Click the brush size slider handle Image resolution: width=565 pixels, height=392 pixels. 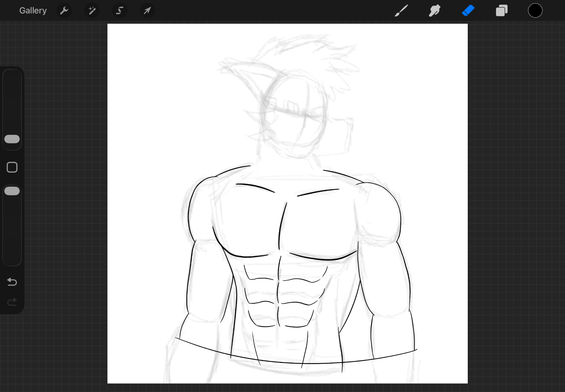tap(12, 139)
